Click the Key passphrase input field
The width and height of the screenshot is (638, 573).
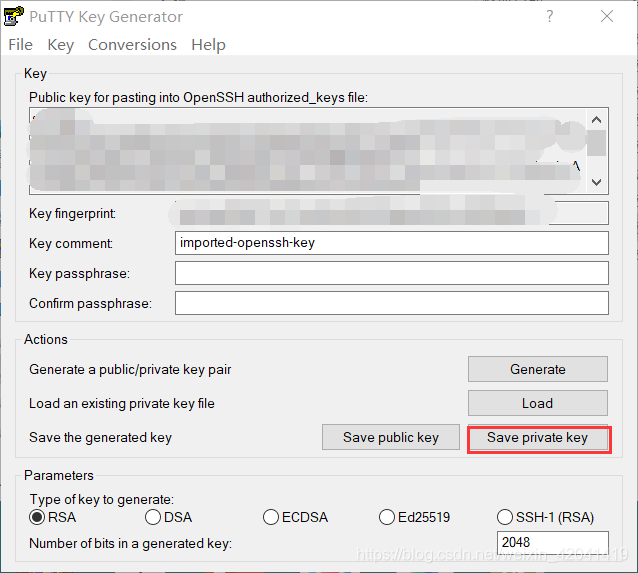[x=392, y=273]
